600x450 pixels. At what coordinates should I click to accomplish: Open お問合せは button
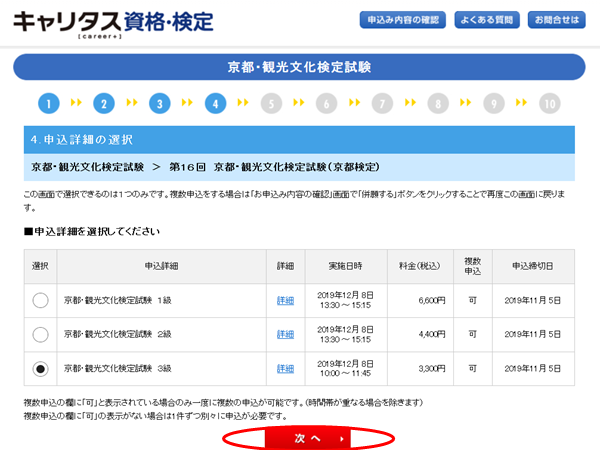556,20
